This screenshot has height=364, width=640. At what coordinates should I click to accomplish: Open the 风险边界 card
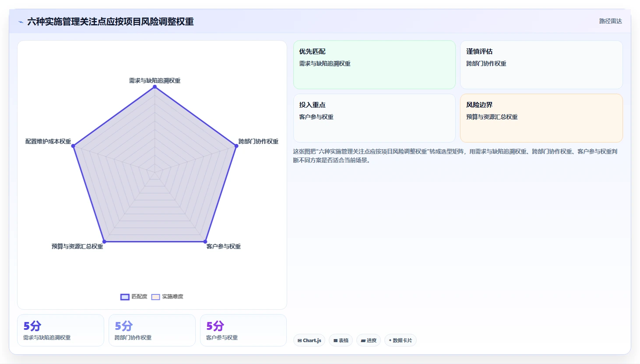542,118
